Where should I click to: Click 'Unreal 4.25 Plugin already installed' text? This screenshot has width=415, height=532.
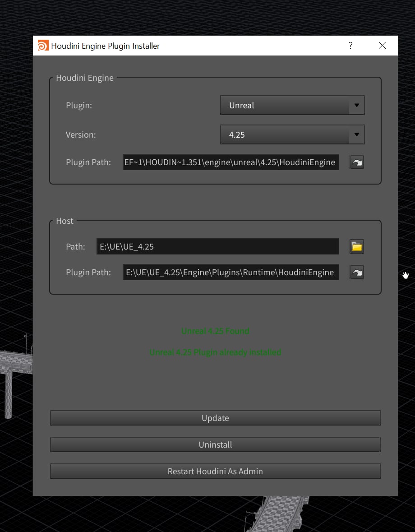coord(215,352)
